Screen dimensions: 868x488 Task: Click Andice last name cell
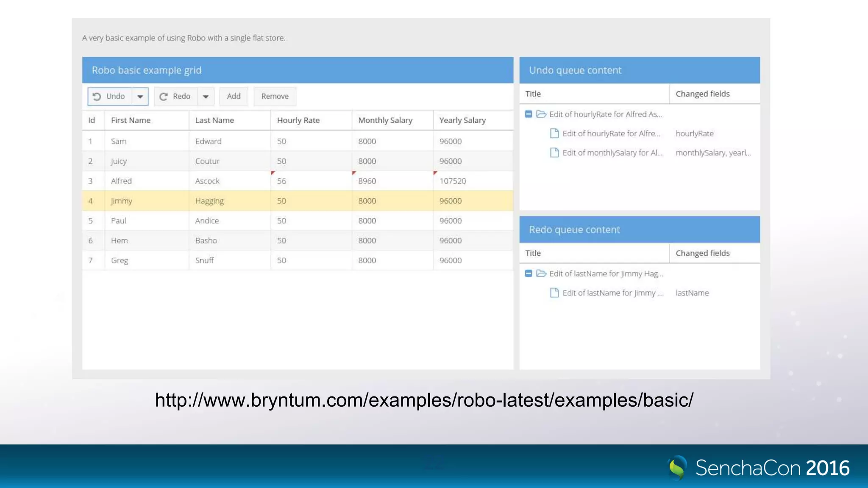(x=230, y=221)
